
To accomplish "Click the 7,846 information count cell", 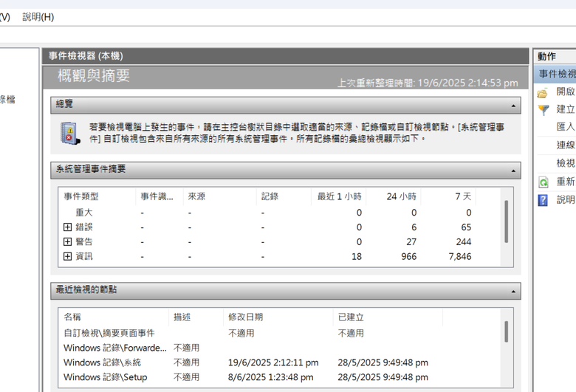I will click(460, 256).
